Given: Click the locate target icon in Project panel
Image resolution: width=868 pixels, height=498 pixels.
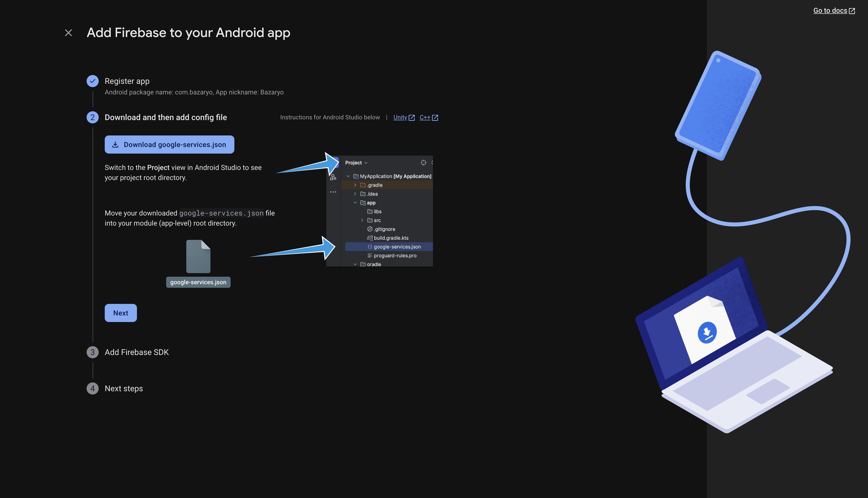Looking at the screenshot, I should tap(423, 163).
